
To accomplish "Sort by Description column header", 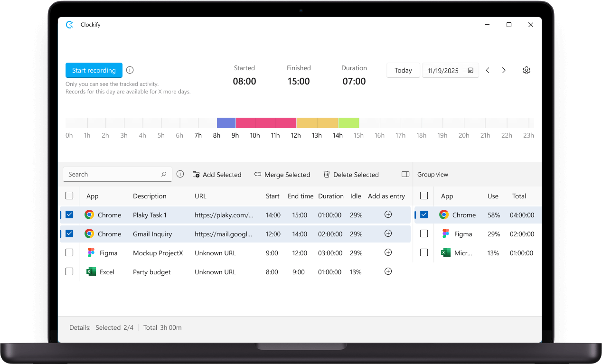I will [x=150, y=196].
